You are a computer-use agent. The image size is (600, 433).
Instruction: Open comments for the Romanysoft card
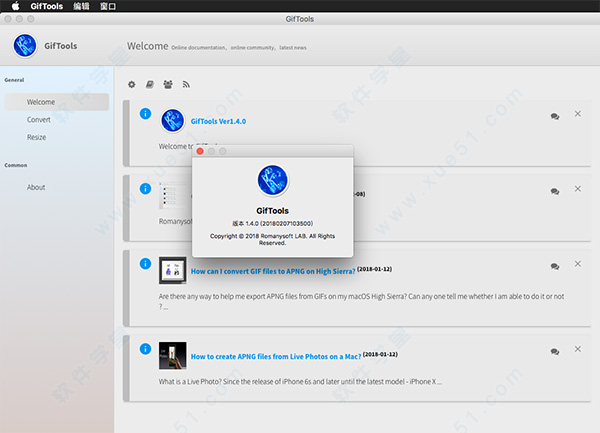pyautogui.click(x=555, y=191)
